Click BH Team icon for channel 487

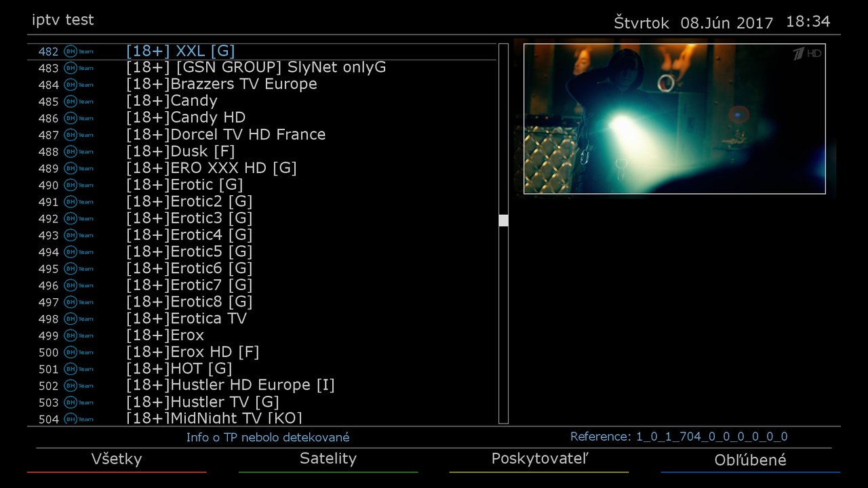coord(79,135)
